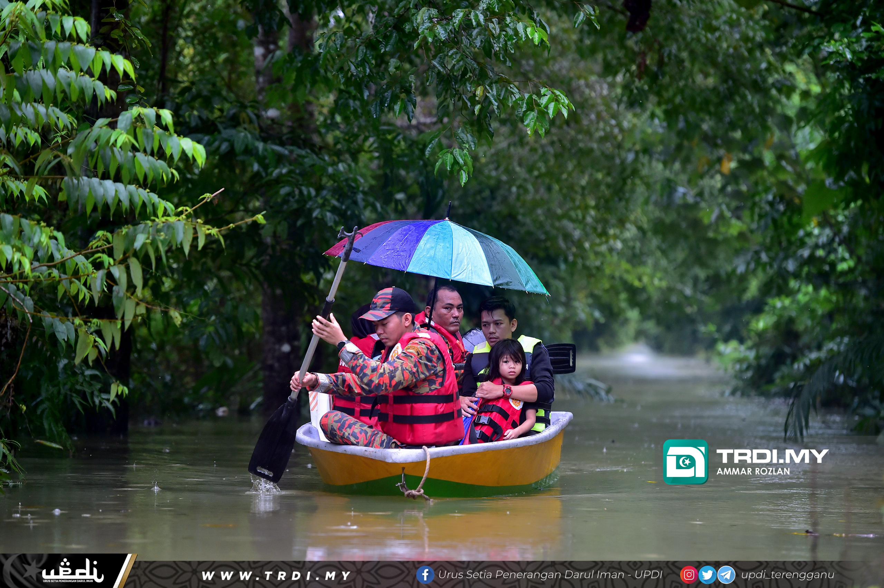Click the Facebook icon next to UPDI text

coord(425,575)
